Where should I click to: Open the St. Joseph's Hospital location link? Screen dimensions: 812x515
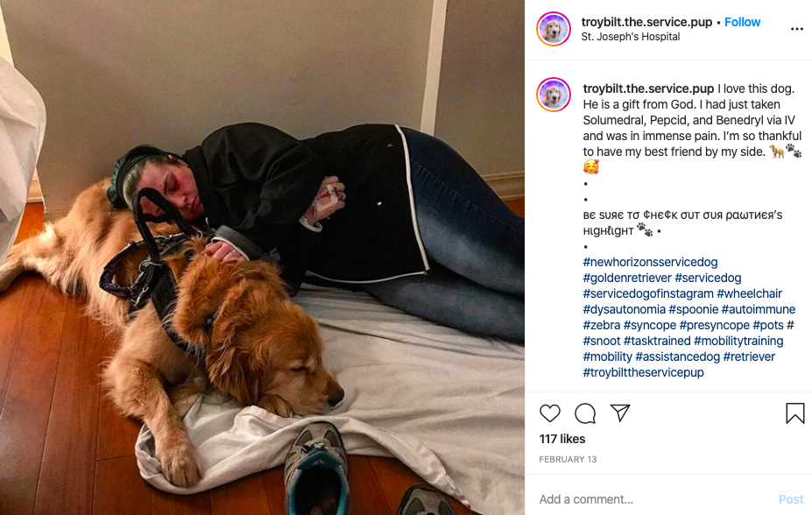[x=630, y=37]
